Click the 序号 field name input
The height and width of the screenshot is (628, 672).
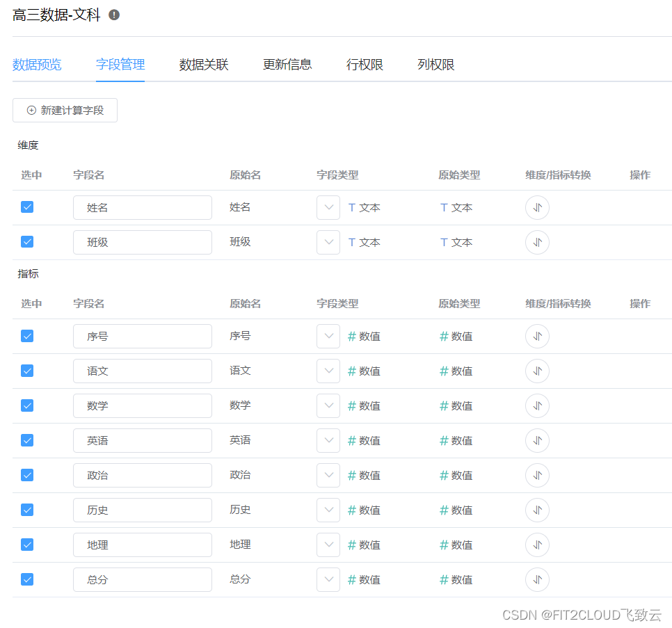pos(143,337)
